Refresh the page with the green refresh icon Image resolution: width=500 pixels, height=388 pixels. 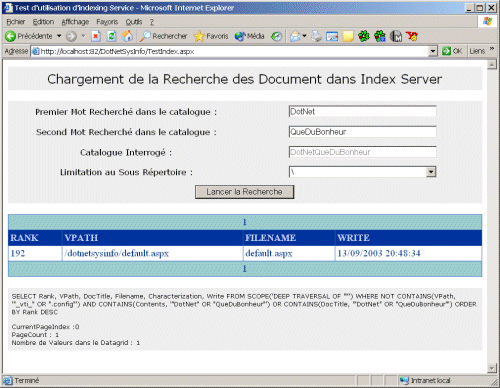(112, 36)
